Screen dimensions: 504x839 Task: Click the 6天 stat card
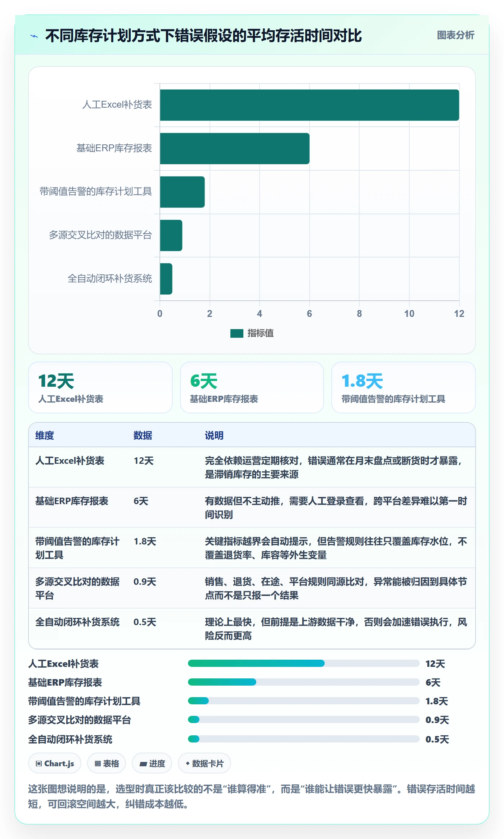click(252, 387)
